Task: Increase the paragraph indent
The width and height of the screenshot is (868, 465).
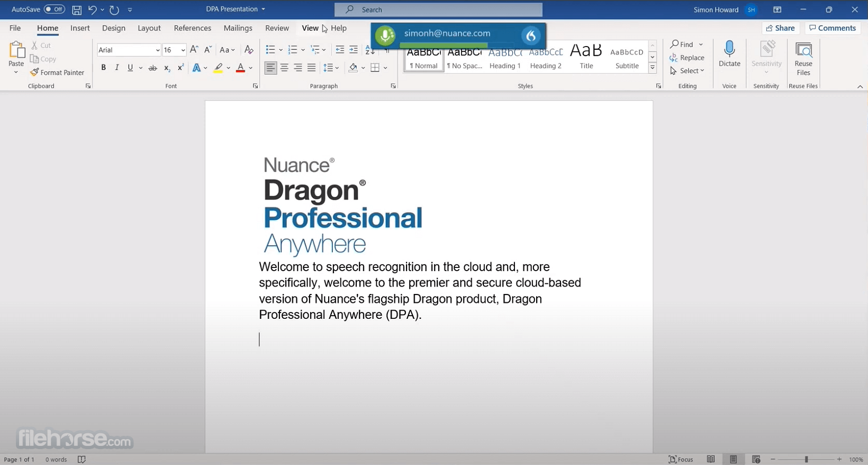Action: click(354, 50)
